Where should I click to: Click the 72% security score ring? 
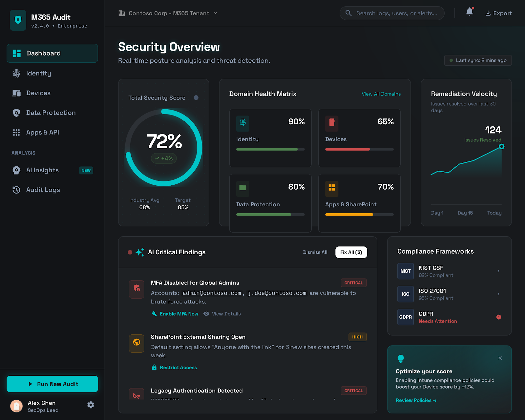(164, 148)
